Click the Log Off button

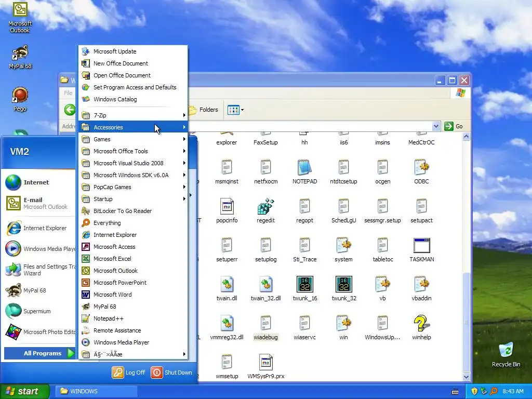pyautogui.click(x=129, y=372)
